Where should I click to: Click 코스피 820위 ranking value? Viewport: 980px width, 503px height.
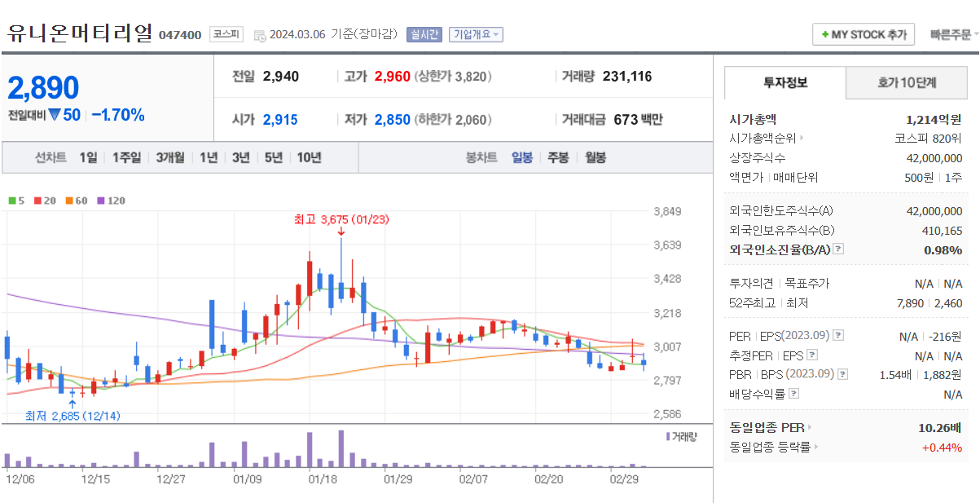(x=929, y=139)
